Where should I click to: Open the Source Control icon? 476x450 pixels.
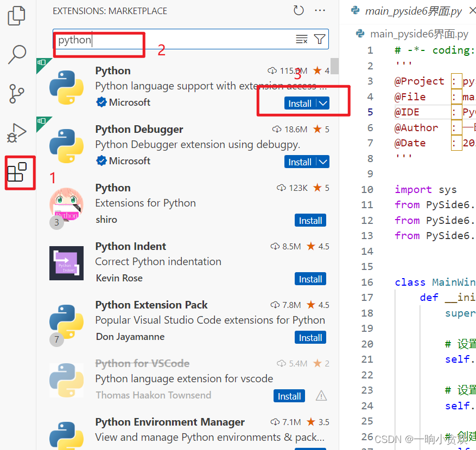click(x=16, y=93)
